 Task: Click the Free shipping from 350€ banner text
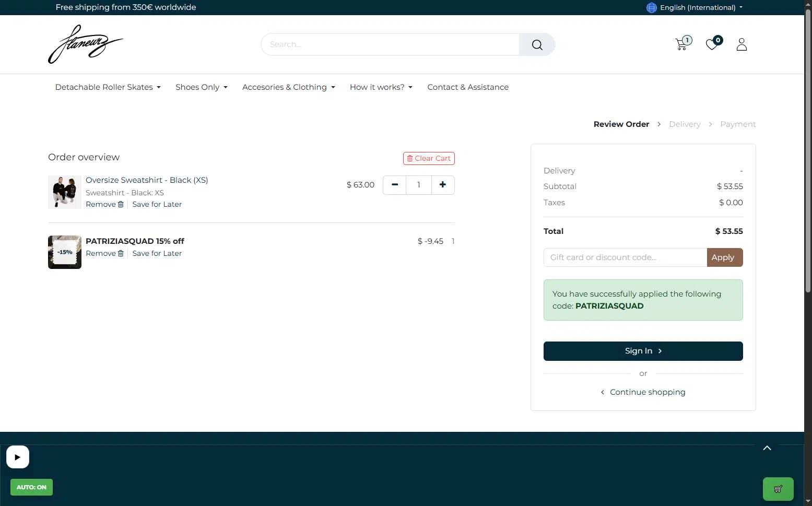tap(126, 7)
